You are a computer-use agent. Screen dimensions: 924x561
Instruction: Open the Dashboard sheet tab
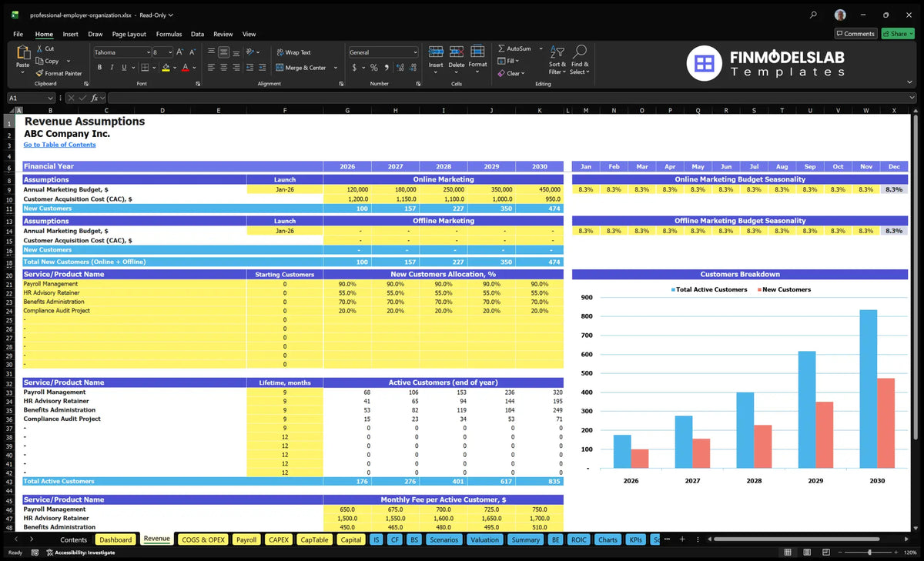[115, 539]
